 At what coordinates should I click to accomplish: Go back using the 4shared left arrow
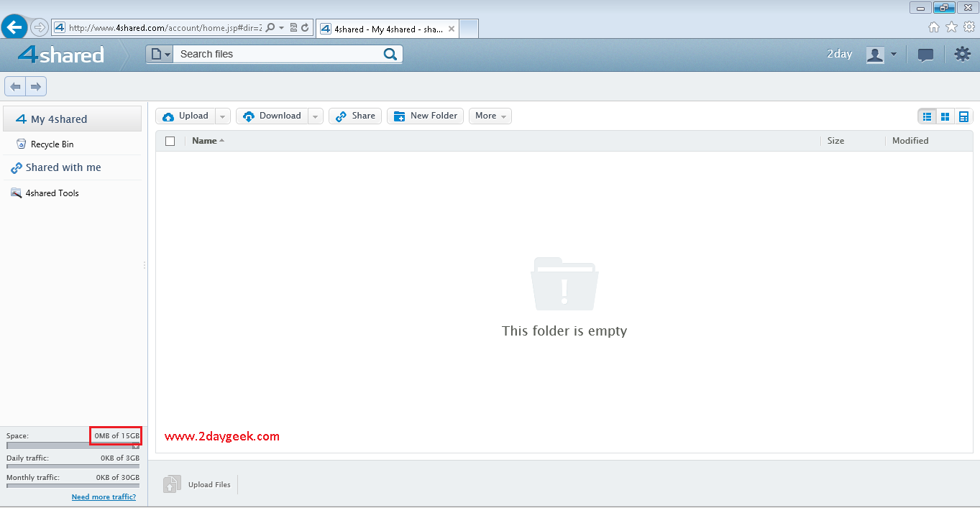pyautogui.click(x=15, y=86)
